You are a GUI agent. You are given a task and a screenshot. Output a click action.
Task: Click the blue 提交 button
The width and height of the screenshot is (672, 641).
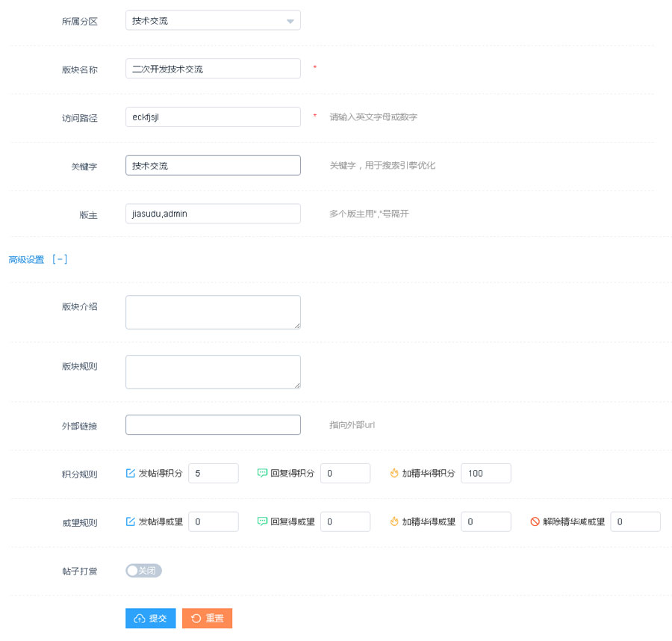click(150, 619)
